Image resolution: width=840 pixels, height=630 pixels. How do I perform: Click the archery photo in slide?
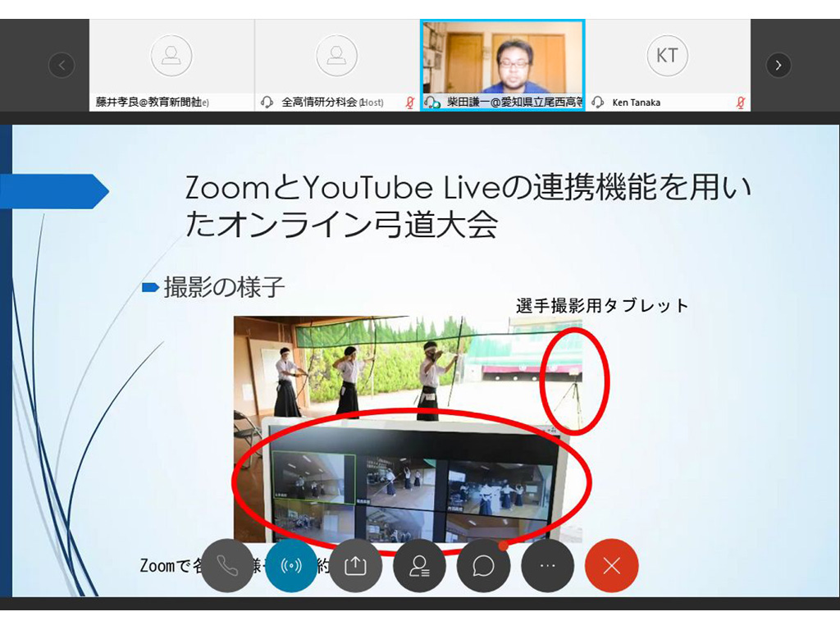[408, 428]
